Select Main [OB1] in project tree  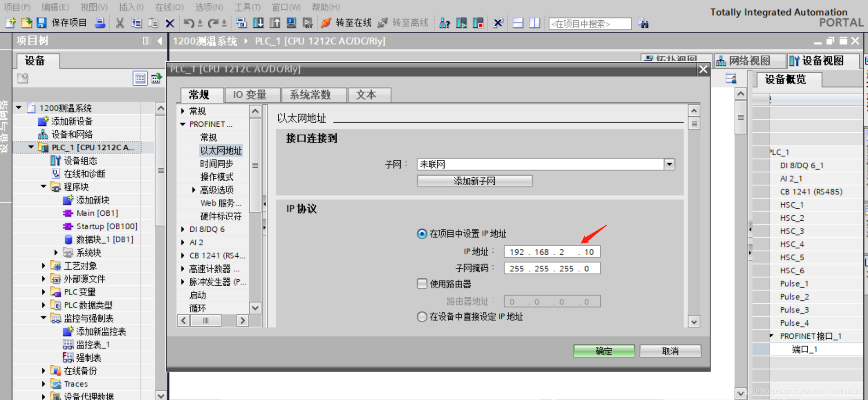(x=97, y=213)
